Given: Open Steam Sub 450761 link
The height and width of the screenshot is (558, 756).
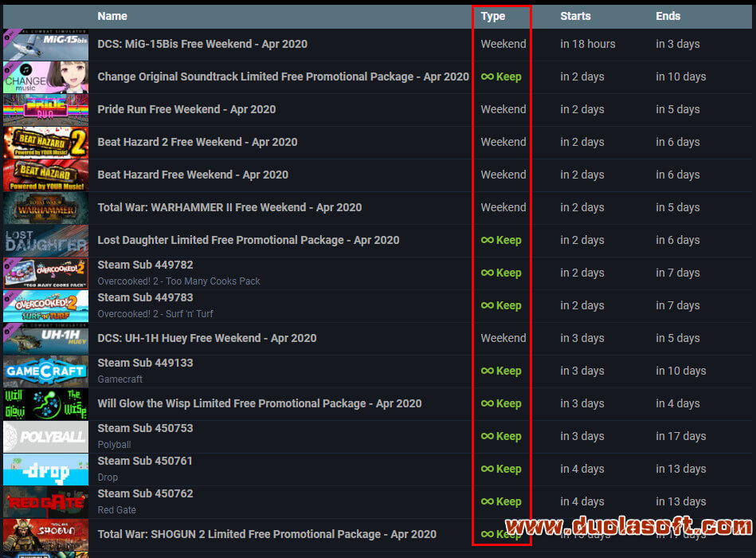Looking at the screenshot, I should (145, 461).
